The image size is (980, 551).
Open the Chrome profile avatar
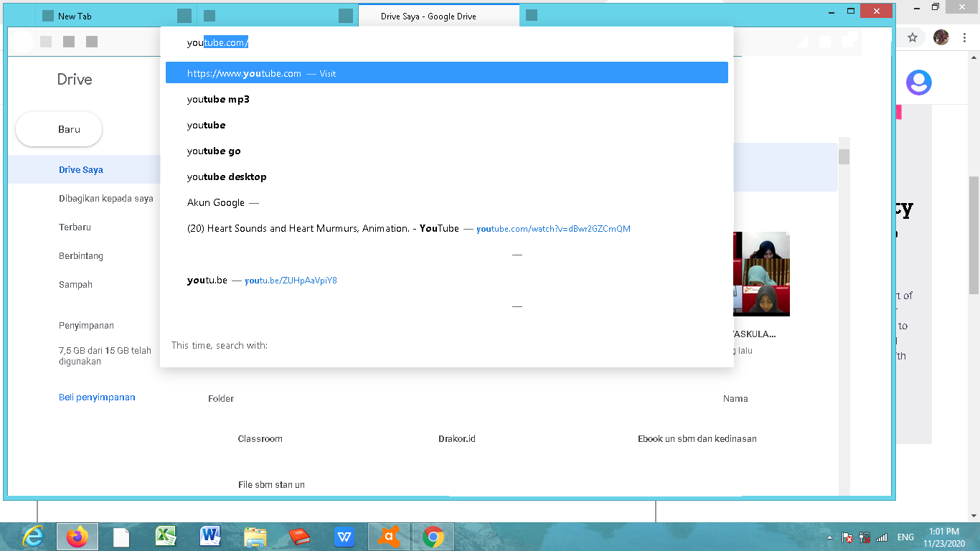[x=941, y=37]
